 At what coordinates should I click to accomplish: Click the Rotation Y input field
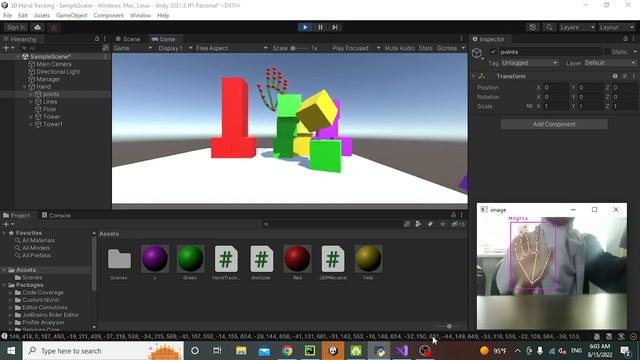590,97
